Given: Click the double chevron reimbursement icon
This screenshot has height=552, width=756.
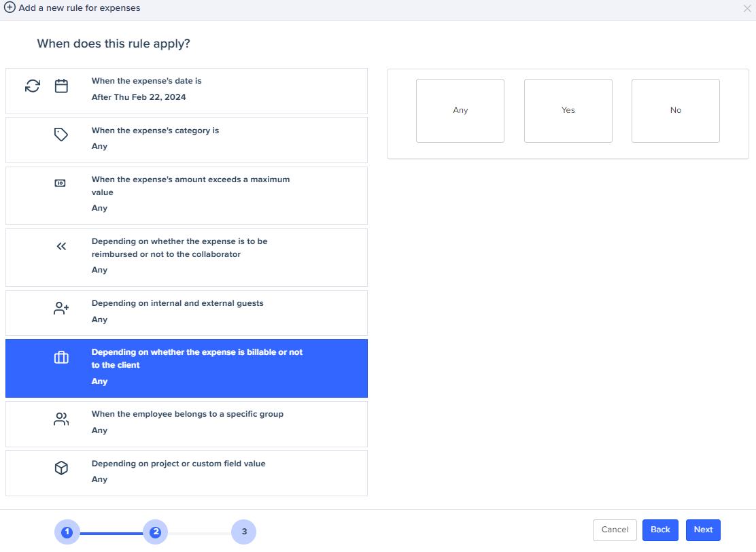Looking at the screenshot, I should click(61, 246).
